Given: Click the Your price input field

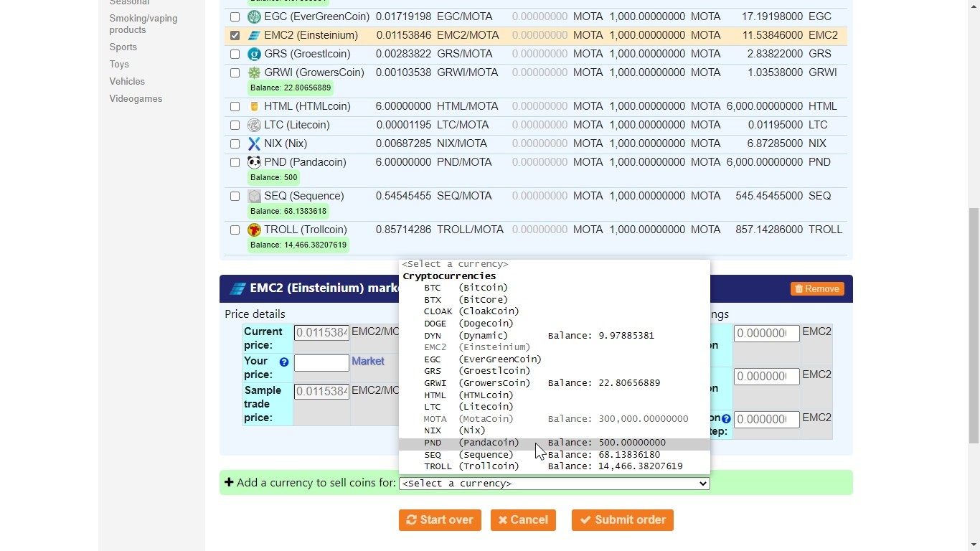Looking at the screenshot, I should pos(321,362).
